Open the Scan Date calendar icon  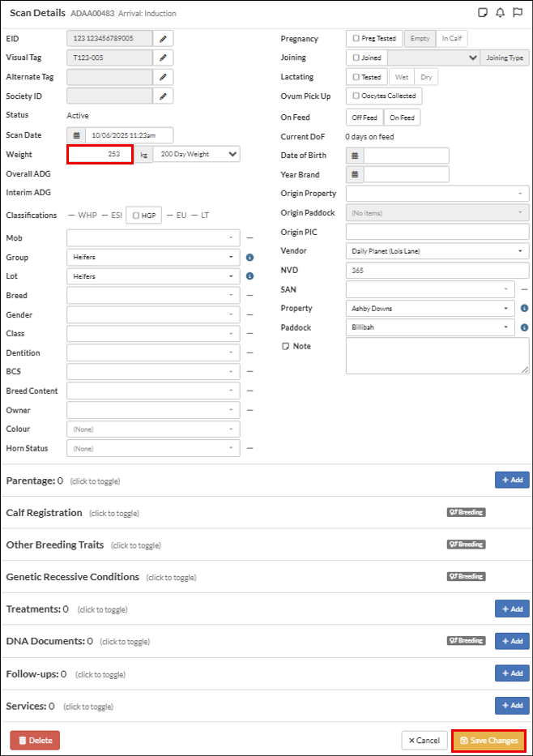click(76, 135)
